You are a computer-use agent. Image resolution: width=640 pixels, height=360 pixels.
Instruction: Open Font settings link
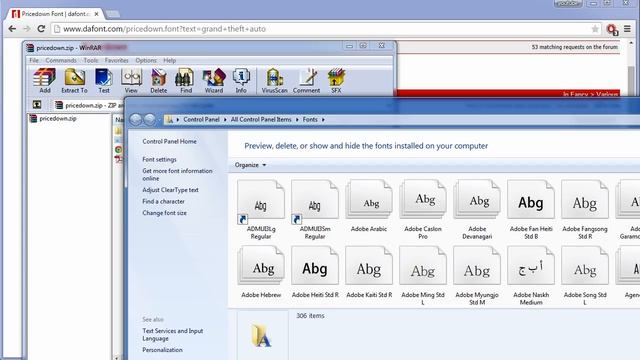tap(160, 160)
